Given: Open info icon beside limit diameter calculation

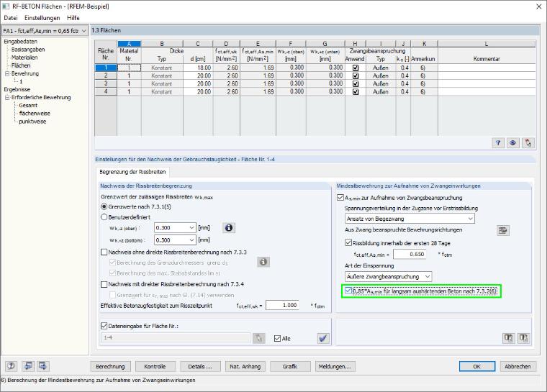Looking at the screenshot, I should 263,262.
